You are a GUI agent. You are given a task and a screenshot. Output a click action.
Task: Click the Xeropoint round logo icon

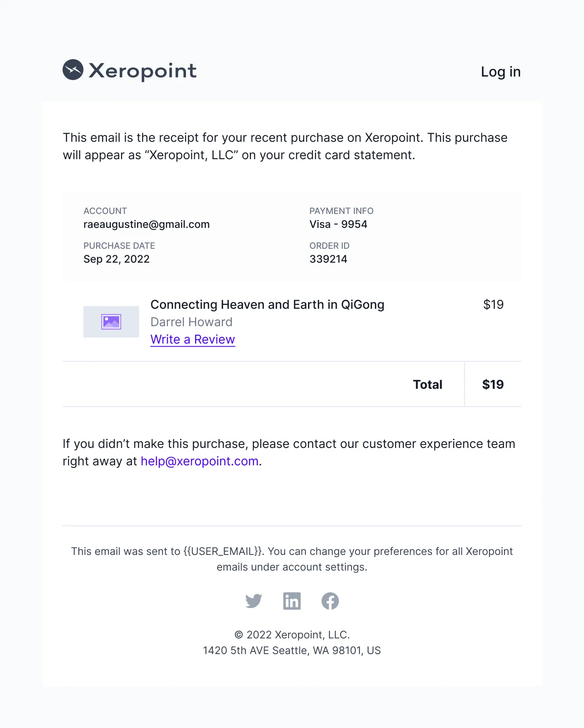(73, 70)
